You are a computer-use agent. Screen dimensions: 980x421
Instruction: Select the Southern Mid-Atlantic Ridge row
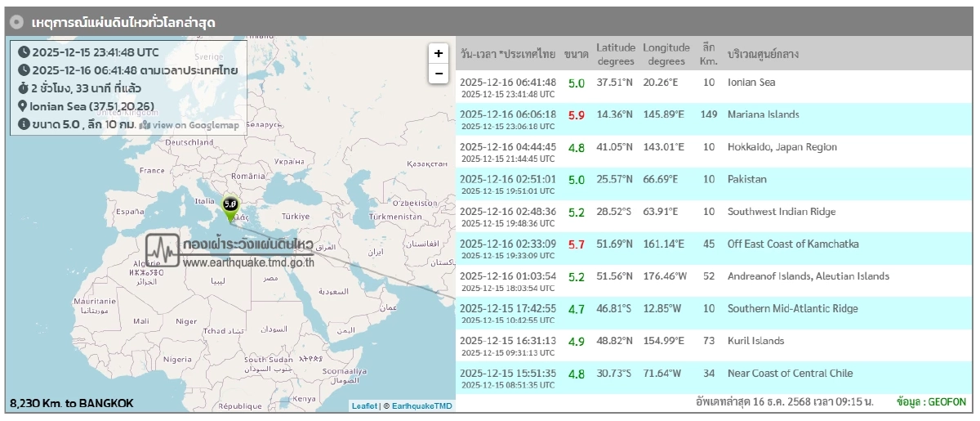[x=714, y=314]
